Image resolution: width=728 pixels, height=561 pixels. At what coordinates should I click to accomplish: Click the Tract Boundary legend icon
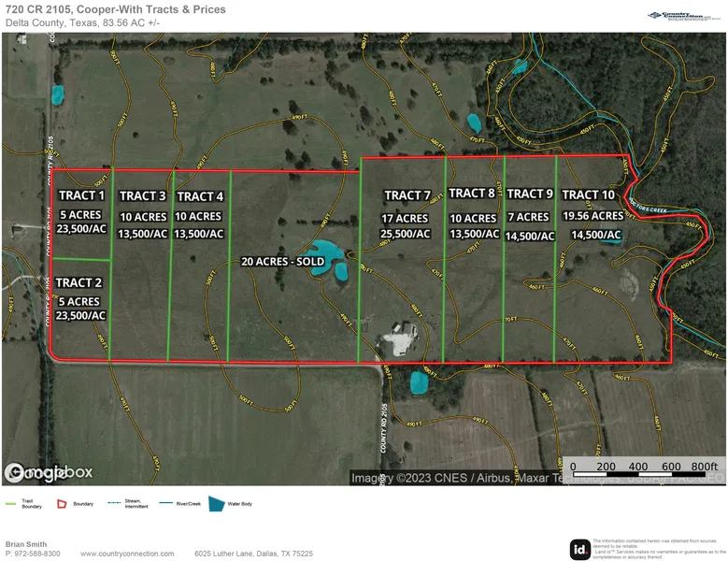tap(12, 504)
